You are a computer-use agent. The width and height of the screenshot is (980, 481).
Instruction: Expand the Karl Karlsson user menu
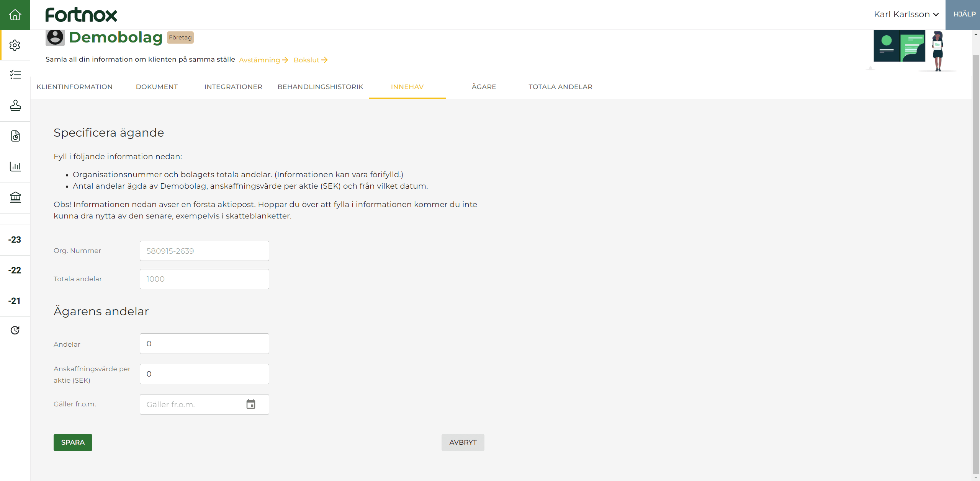(906, 15)
